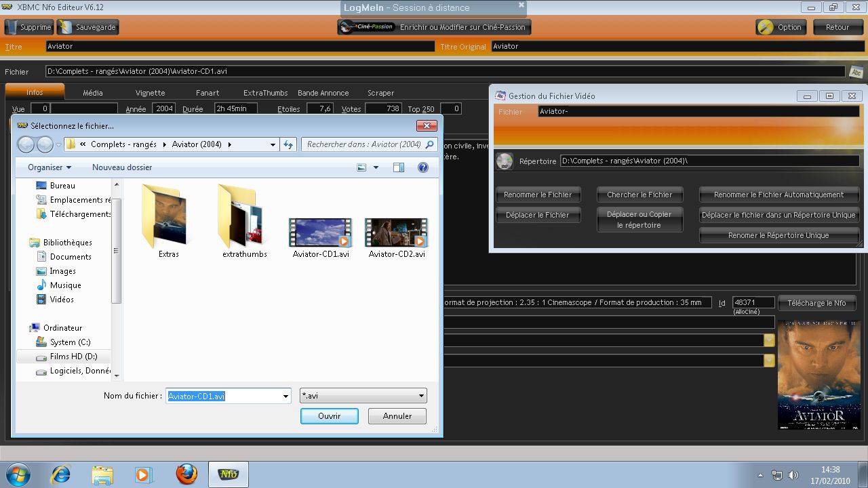Viewport: 868px width, 488px height.
Task: Click the Année field showing 2004
Action: click(x=163, y=108)
